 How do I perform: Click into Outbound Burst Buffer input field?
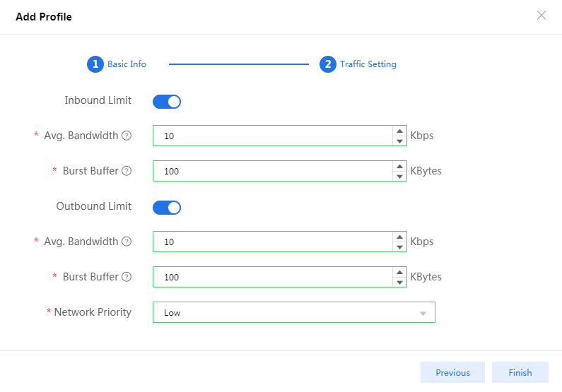coord(272,277)
